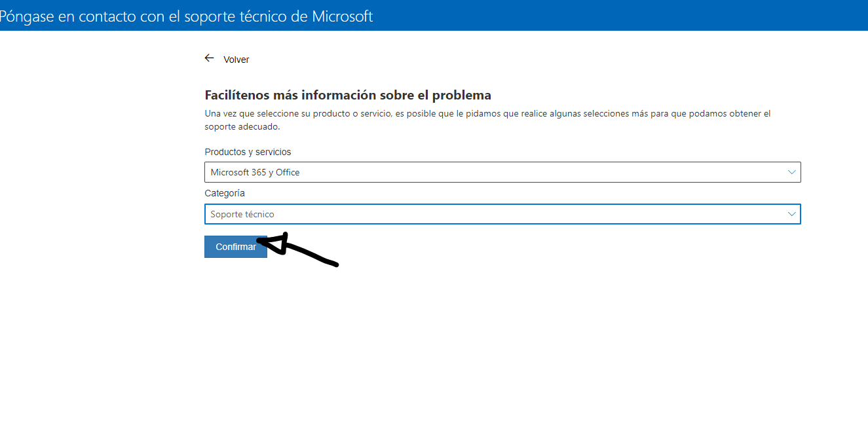Click the 'Categoría' label
Viewport: 868px width, 430px height.
coord(225,193)
